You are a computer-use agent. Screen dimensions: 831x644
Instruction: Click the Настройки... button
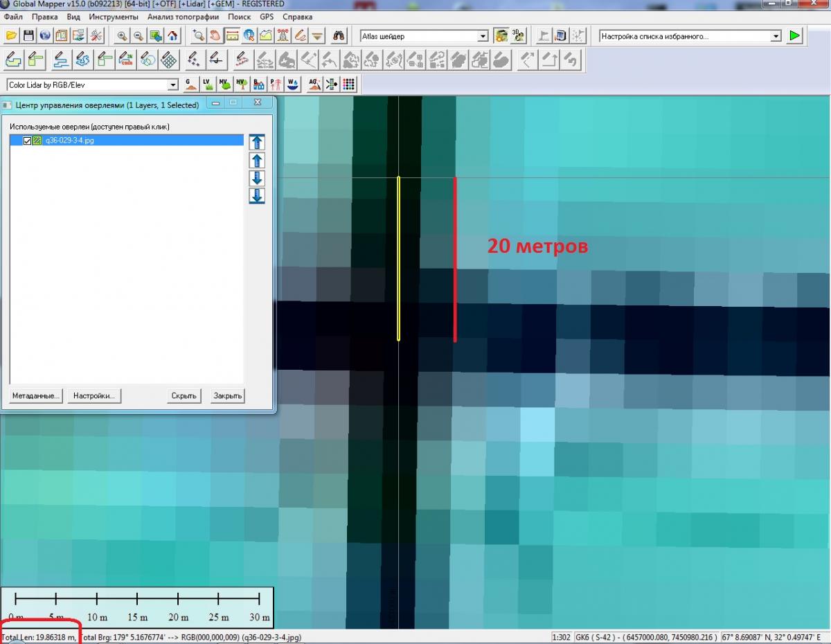(95, 396)
